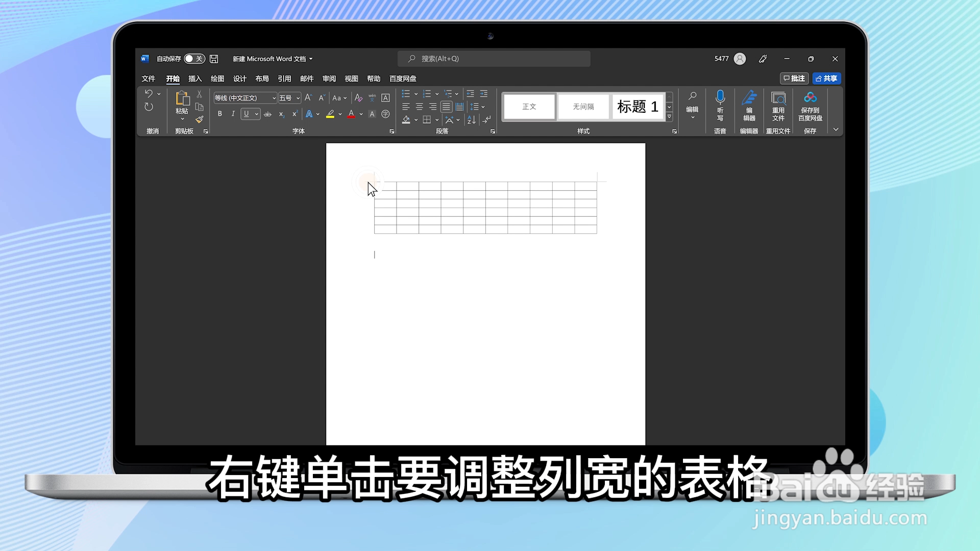Click the Comments (批注) button
The width and height of the screenshot is (980, 551).
[794, 79]
